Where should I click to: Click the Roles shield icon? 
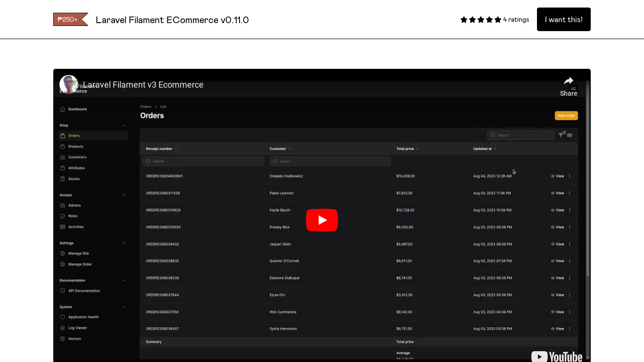[x=63, y=216]
